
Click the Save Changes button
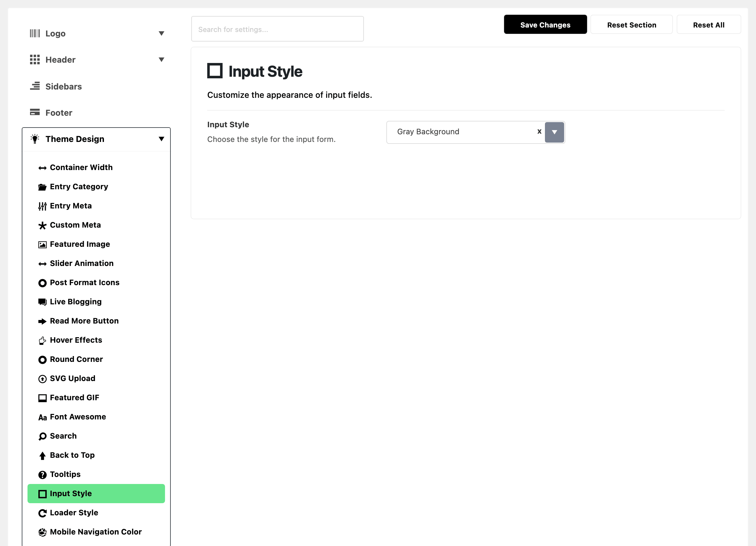click(545, 24)
